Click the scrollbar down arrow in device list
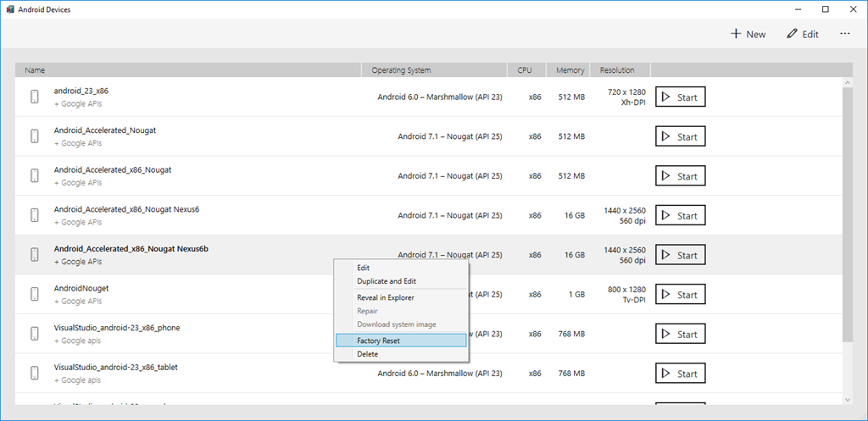Screen dimensions: 868x421 tap(847, 399)
